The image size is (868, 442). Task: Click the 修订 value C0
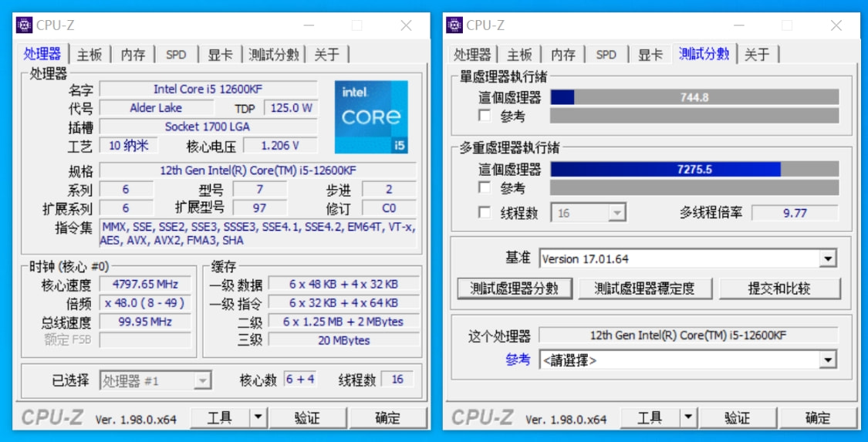(x=389, y=208)
